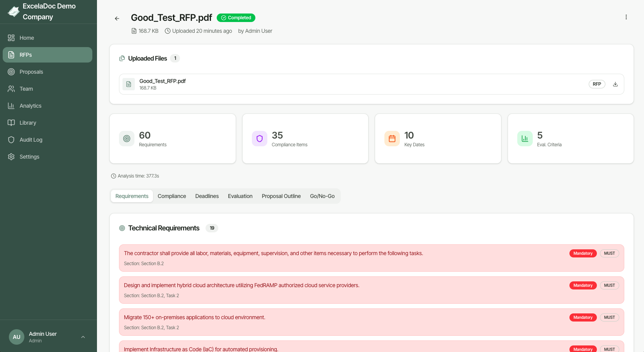Click the uploaded file document thumbnail icon
Image resolution: width=644 pixels, height=352 pixels.
(x=129, y=84)
